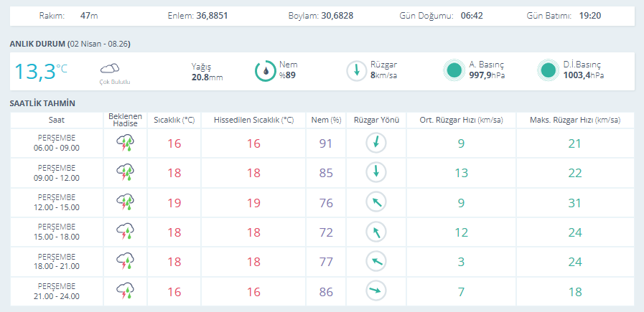The height and width of the screenshot is (312, 644).
Task: Click the SAATLİK TAHMİN section heading
Action: (42, 103)
